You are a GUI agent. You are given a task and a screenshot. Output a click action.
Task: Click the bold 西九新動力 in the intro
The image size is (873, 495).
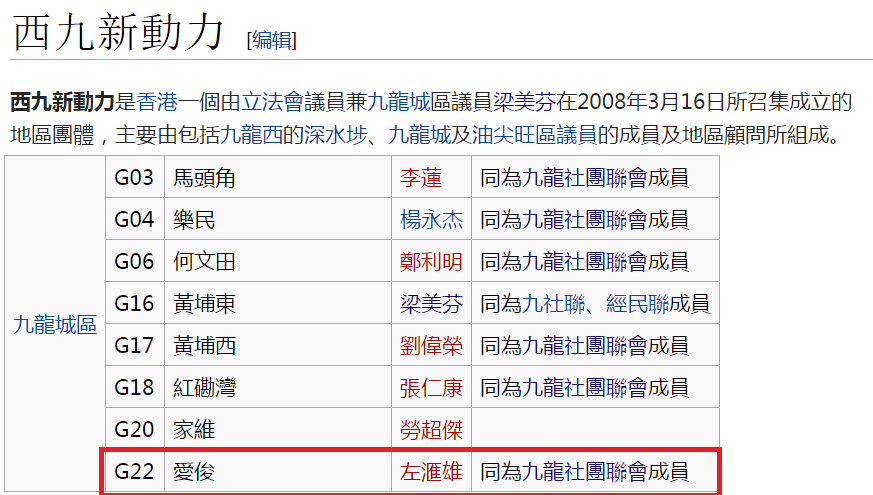[62, 102]
